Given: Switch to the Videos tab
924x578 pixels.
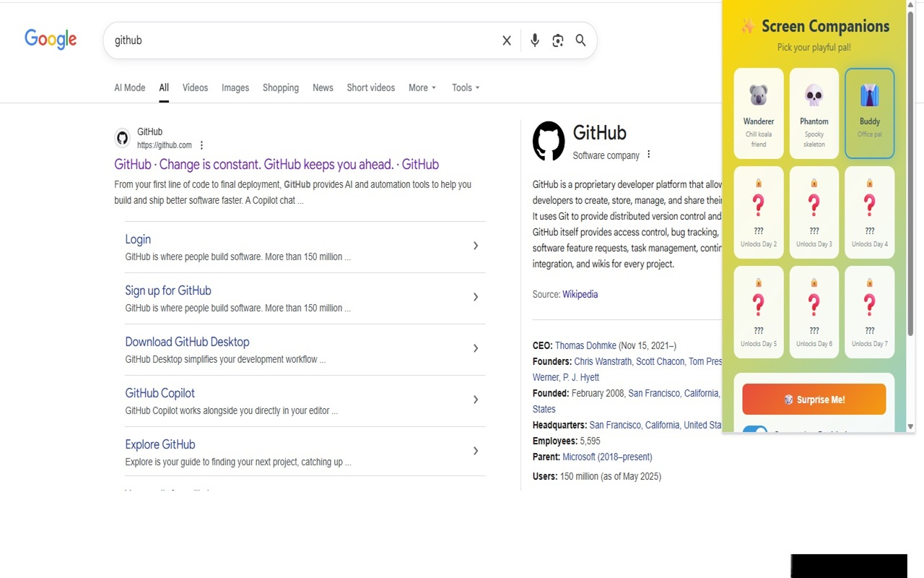Looking at the screenshot, I should click(195, 87).
